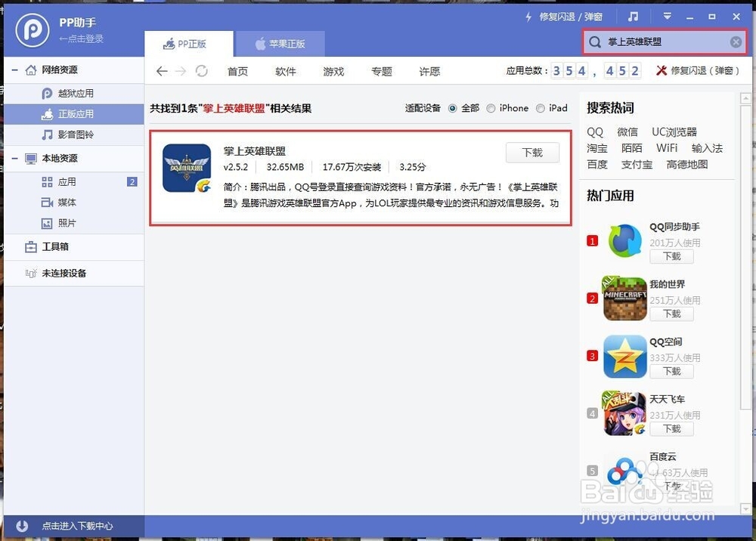
Task: Click hot search term 淘宝
Action: point(597,148)
